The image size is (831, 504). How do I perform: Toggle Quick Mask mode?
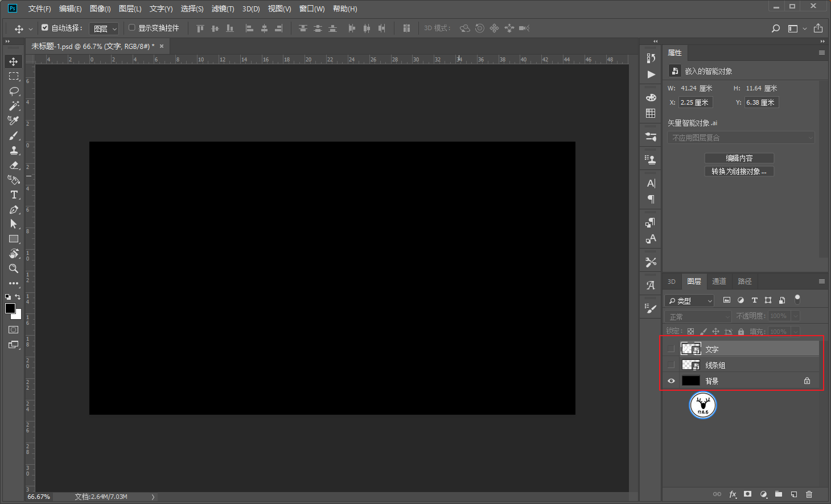(14, 330)
